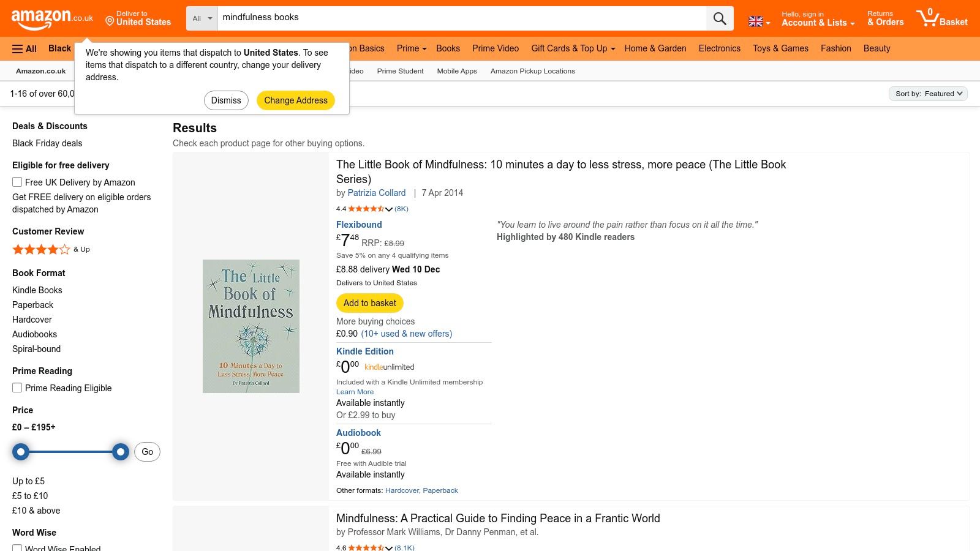Click the search magnifier icon
The image size is (980, 551).
coord(719,18)
